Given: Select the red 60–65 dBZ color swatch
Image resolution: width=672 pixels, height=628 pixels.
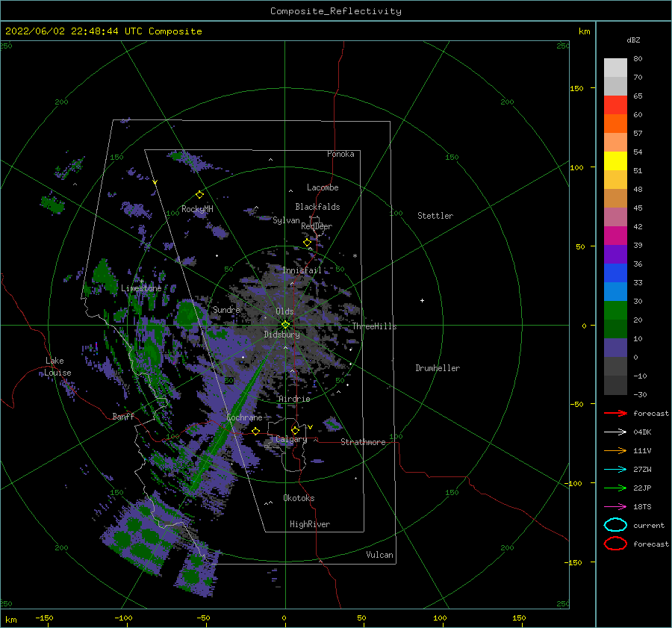Looking at the screenshot, I should 615,105.
